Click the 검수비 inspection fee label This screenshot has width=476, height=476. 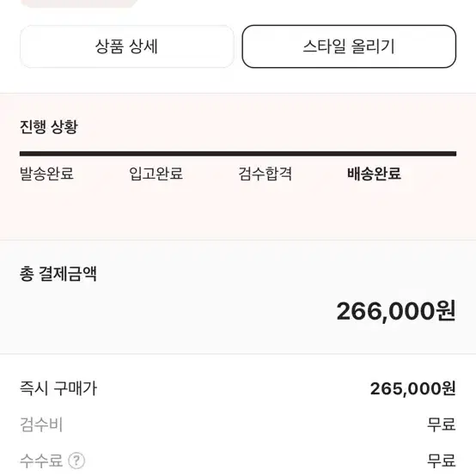(x=41, y=424)
